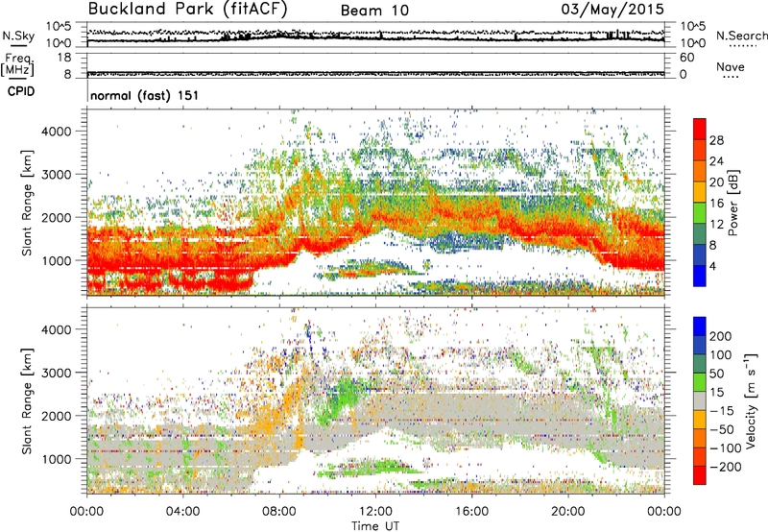This screenshot has width=768, height=532.
Task: Click the red bottom of the velocity colorbar
Action: 700,475
